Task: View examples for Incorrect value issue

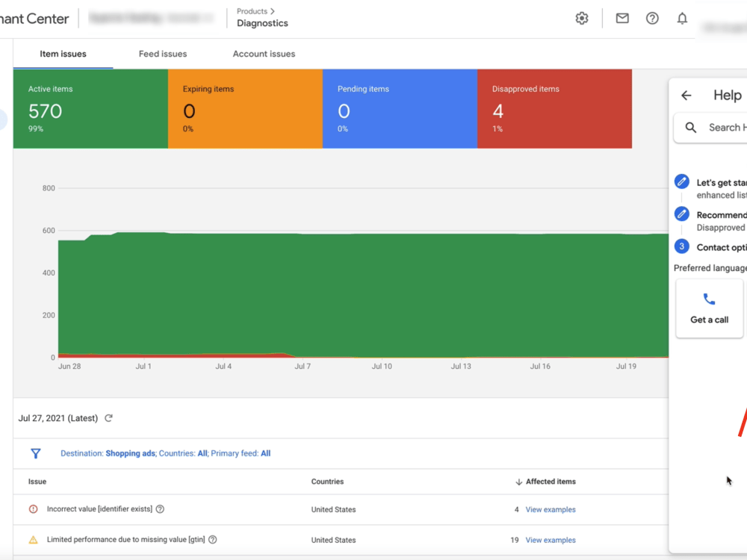Action: [x=551, y=509]
